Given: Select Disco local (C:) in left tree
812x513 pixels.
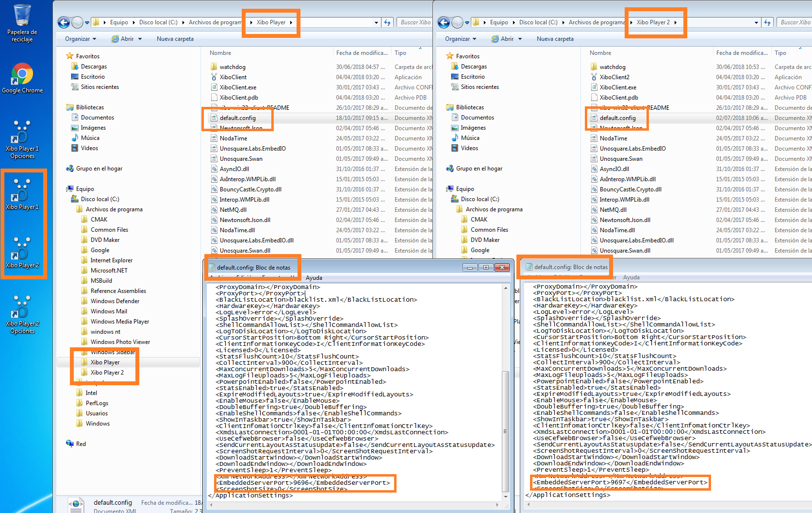Looking at the screenshot, I should click(100, 199).
